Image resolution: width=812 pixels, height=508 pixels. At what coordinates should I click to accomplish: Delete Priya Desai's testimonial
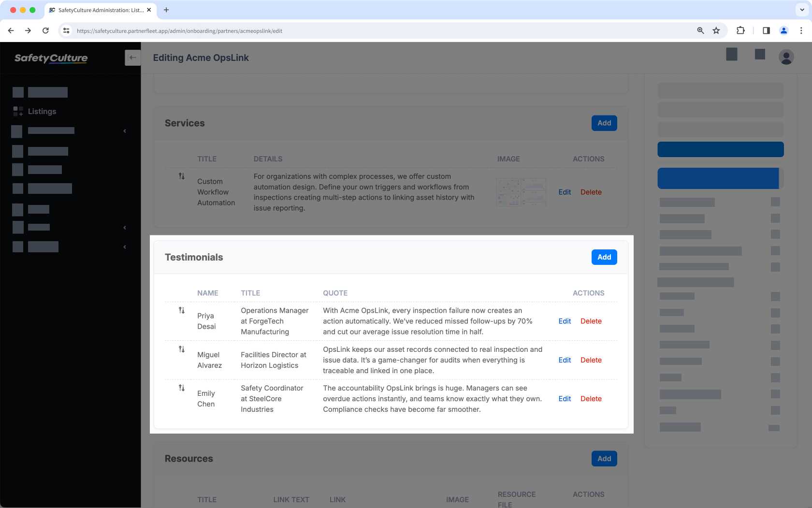click(591, 321)
